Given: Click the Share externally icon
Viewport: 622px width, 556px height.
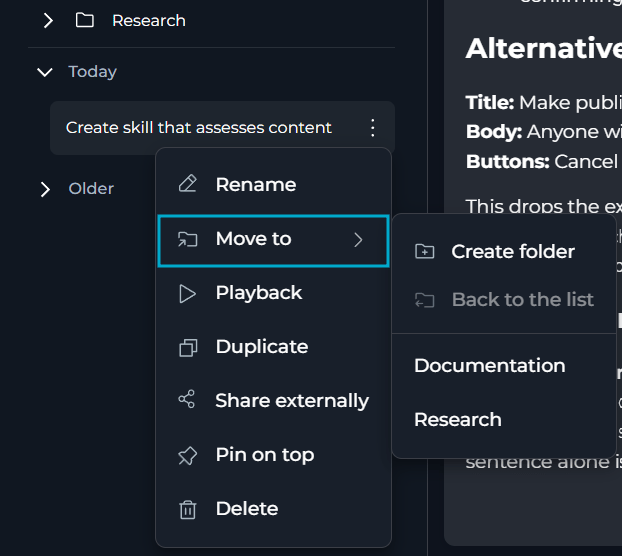Looking at the screenshot, I should point(186,399).
